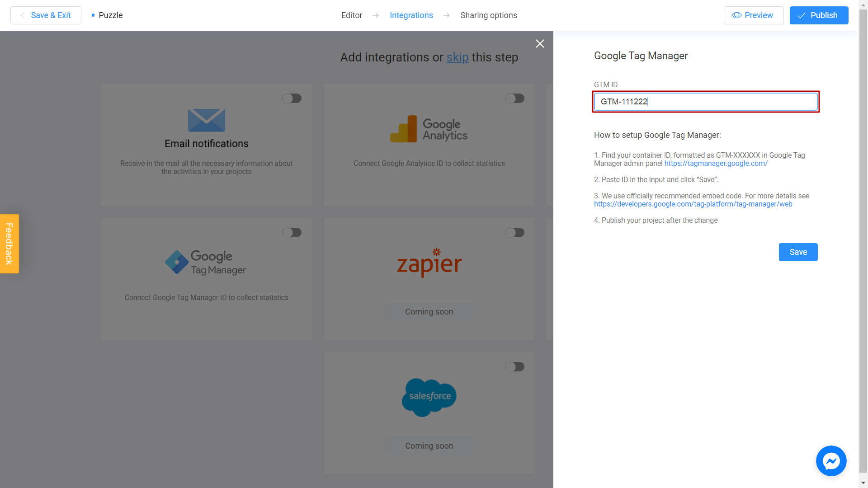Click the Publish button top right
The image size is (868, 488).
click(x=819, y=15)
